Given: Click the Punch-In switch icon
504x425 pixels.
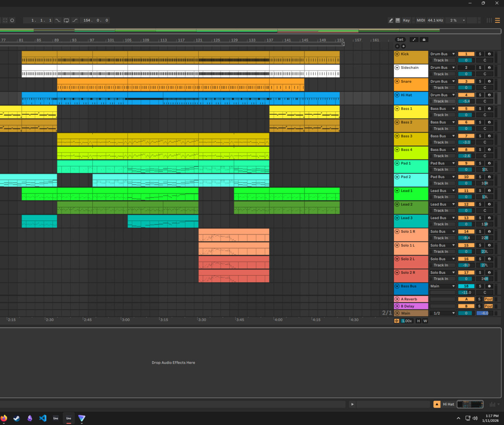Looking at the screenshot, I should (x=58, y=20).
